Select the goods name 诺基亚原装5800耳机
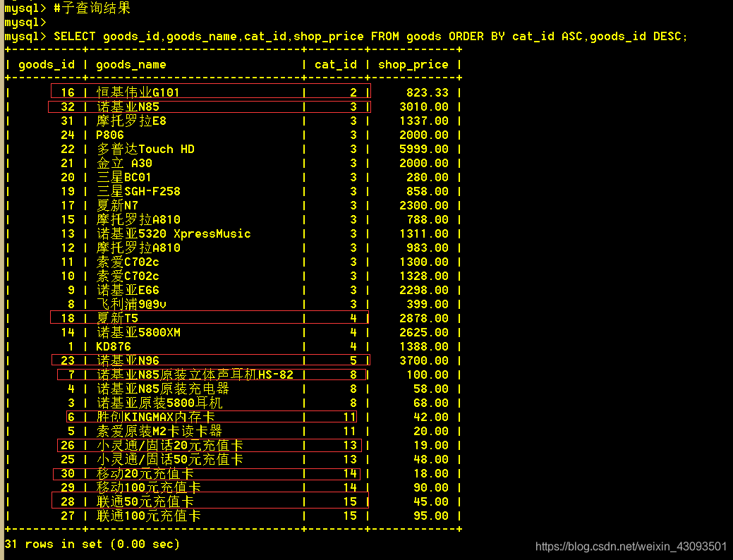The image size is (733, 560). click(x=159, y=403)
